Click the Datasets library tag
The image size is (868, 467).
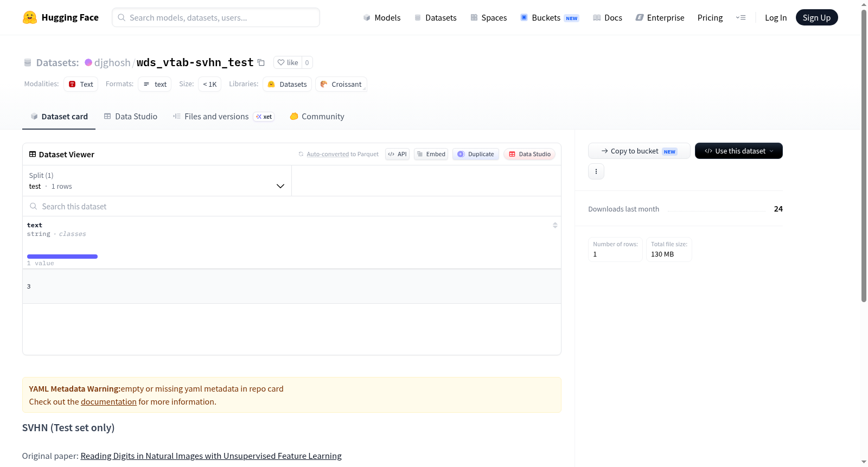point(287,84)
